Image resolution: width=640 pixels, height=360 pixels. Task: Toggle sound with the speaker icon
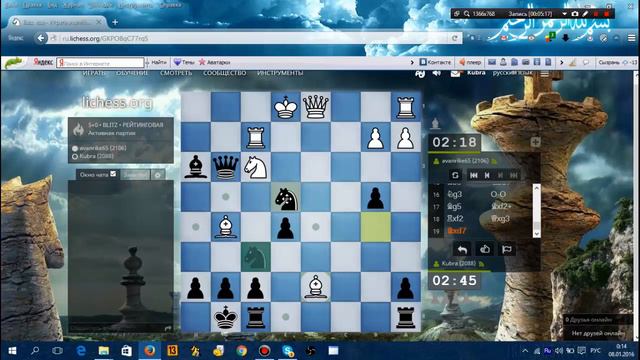pyautogui.click(x=437, y=73)
